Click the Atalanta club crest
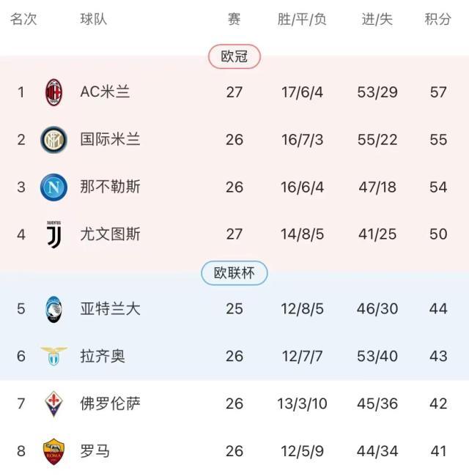Screen dimensions: 469x476 pyautogui.click(x=53, y=308)
